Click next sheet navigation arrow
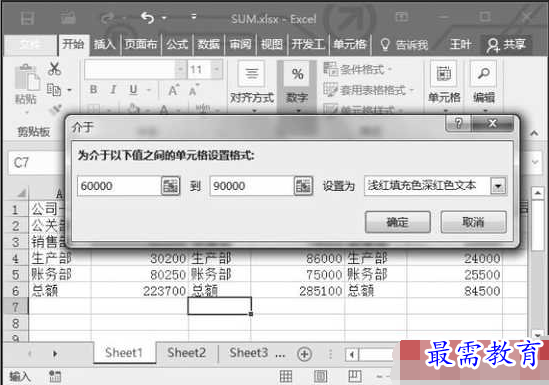 [x=55, y=354]
